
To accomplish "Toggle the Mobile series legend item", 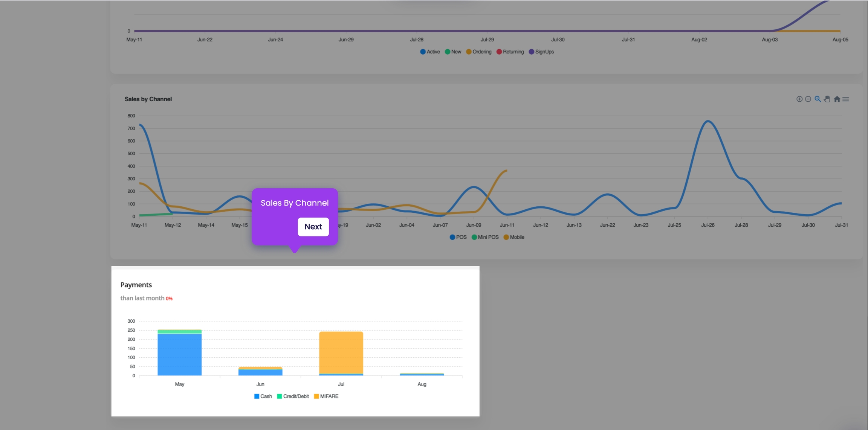I will [x=514, y=237].
